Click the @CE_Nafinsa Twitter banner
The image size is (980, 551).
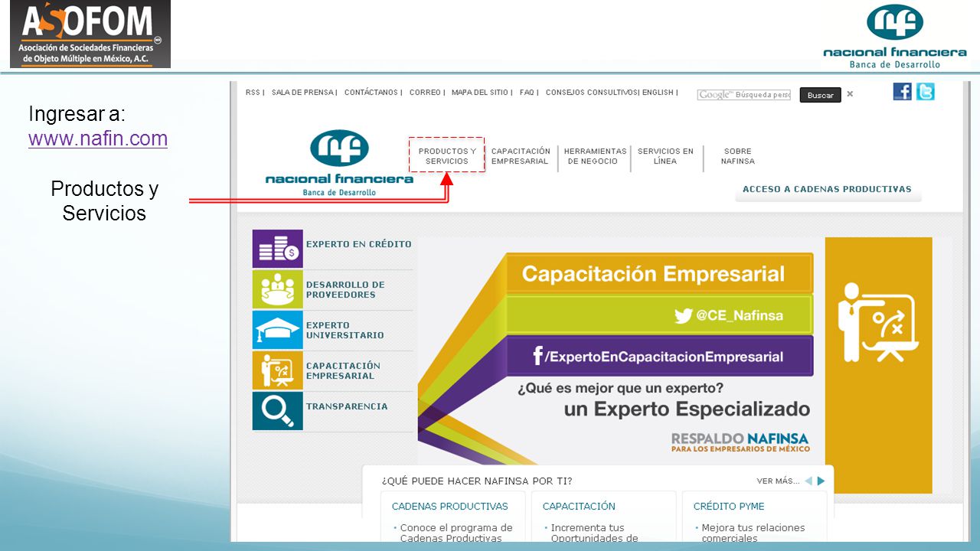pyautogui.click(x=658, y=315)
